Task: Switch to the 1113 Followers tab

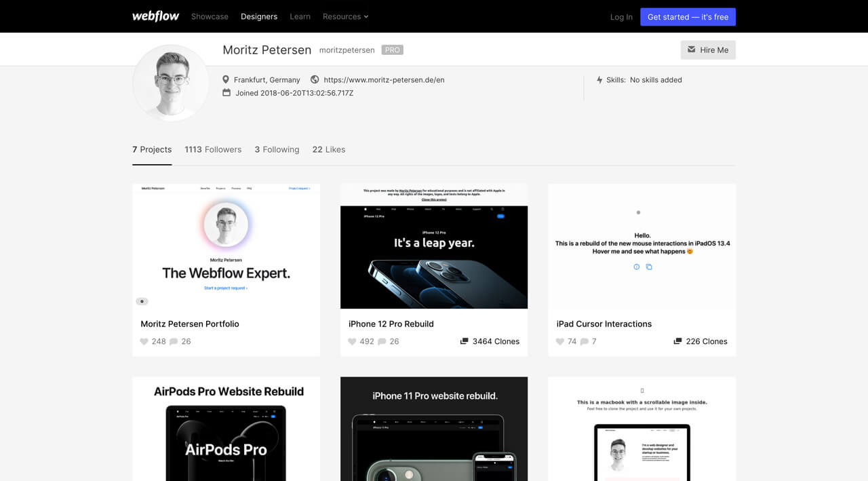Action: [x=213, y=149]
